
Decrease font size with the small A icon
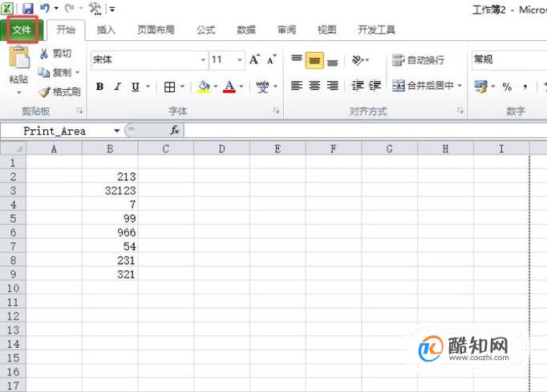pos(272,59)
